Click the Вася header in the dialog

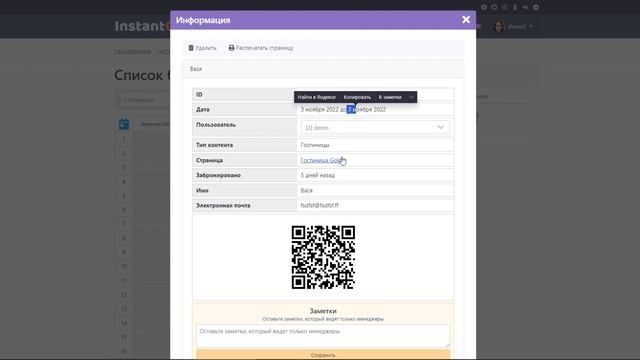point(196,69)
